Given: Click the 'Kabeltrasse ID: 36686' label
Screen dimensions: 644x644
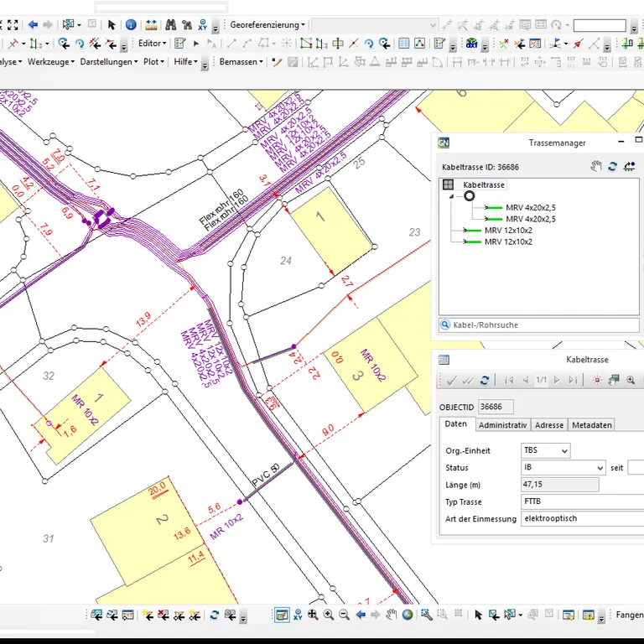Looking at the screenshot, I should 480,167.
